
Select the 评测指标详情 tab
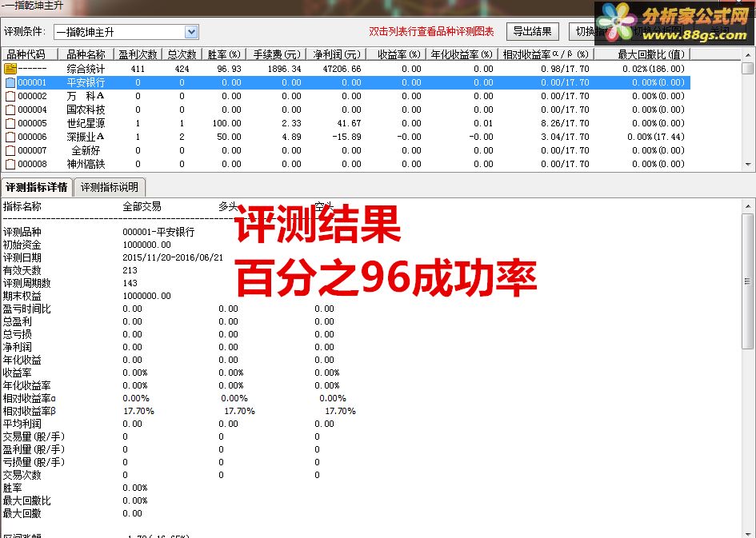37,187
